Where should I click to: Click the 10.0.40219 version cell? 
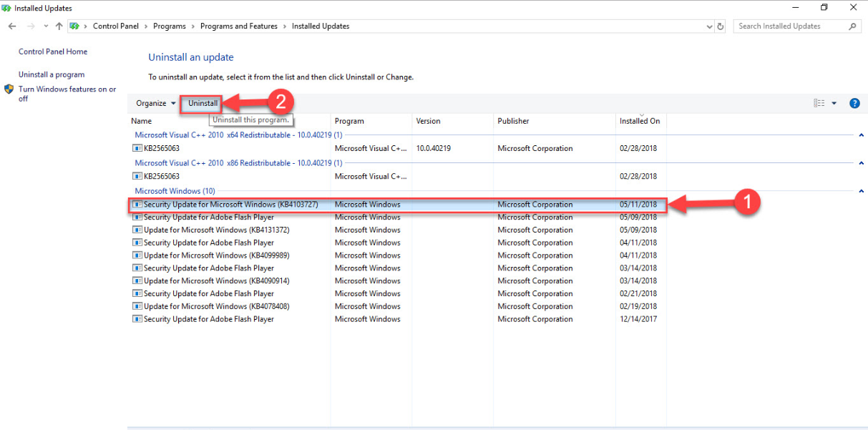click(x=433, y=148)
